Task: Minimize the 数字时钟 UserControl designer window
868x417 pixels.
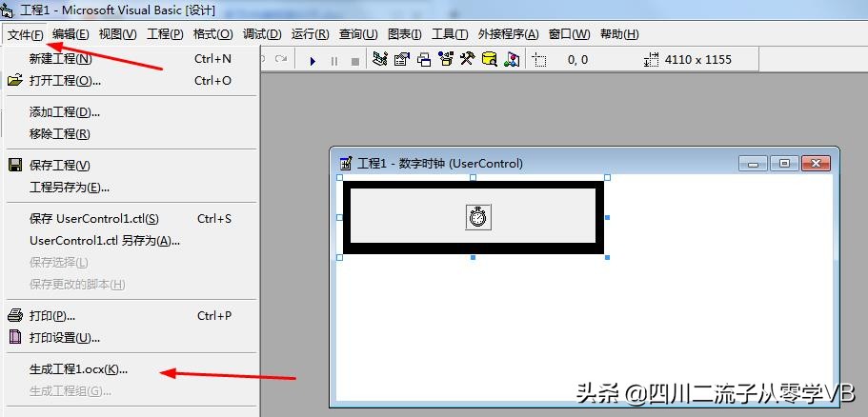Action: [754, 163]
